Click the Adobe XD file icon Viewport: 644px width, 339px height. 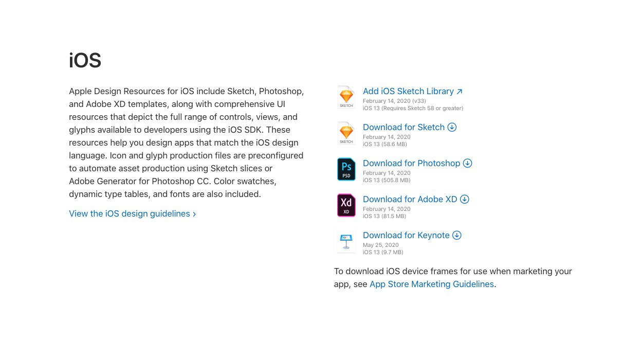(346, 205)
